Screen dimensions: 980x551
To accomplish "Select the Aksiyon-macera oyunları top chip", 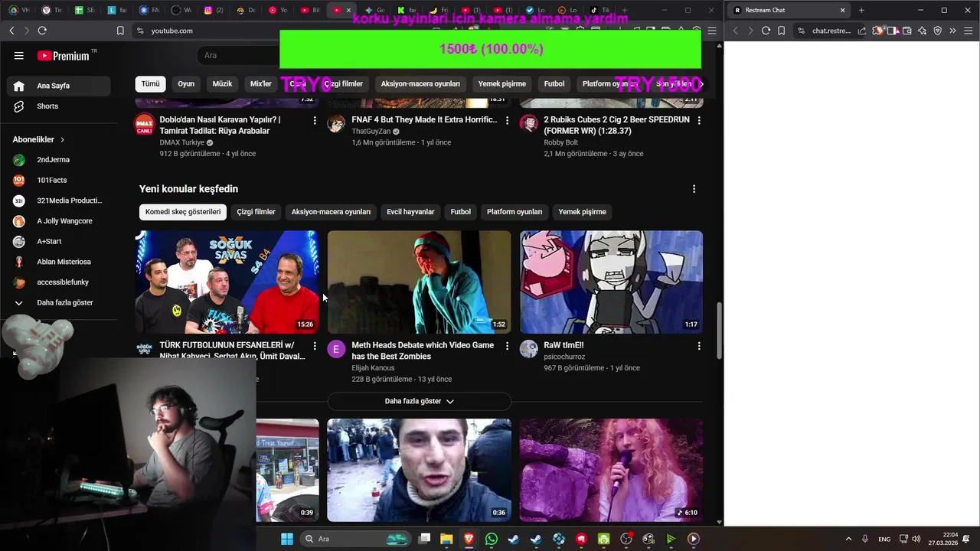I will [x=420, y=83].
